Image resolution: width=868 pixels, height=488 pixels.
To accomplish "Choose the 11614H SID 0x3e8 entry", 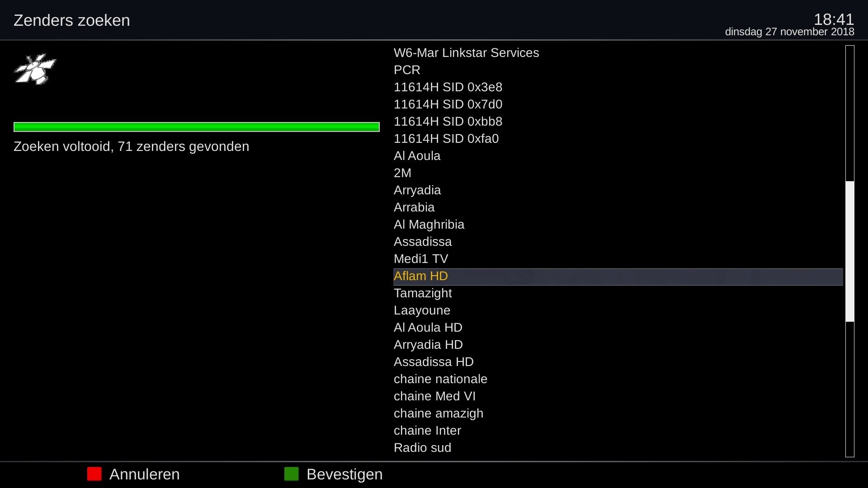I will (x=448, y=87).
